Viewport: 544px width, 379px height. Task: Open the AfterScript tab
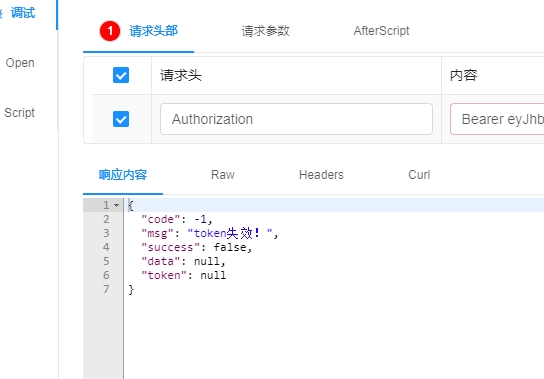381,31
